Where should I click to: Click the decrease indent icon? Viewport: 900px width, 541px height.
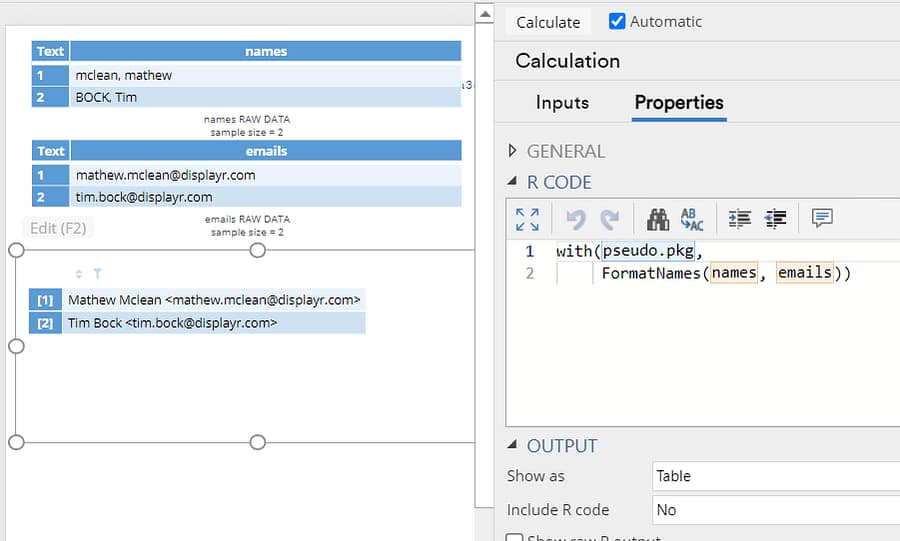[x=774, y=219]
